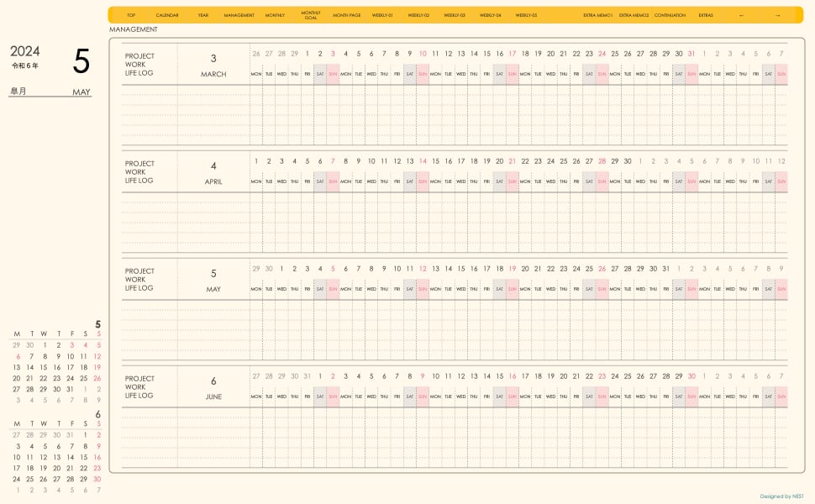
Task: Click WORK label in the JUNE row
Action: 135,387
